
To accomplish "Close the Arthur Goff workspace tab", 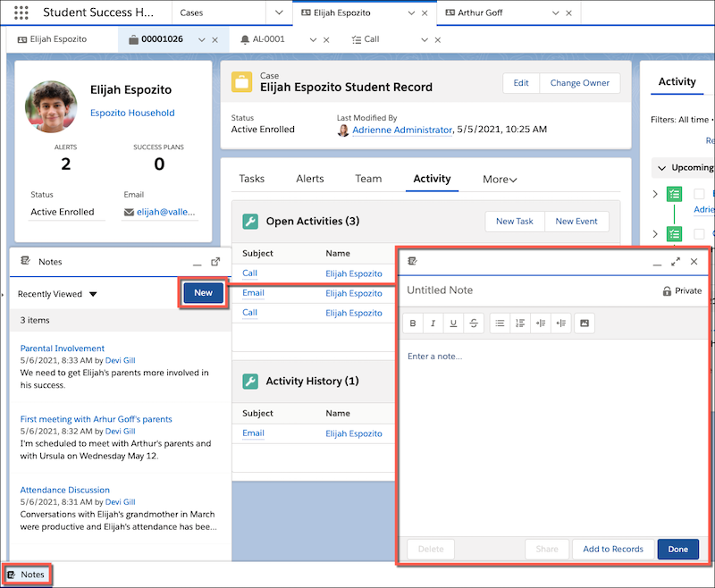I will [568, 13].
